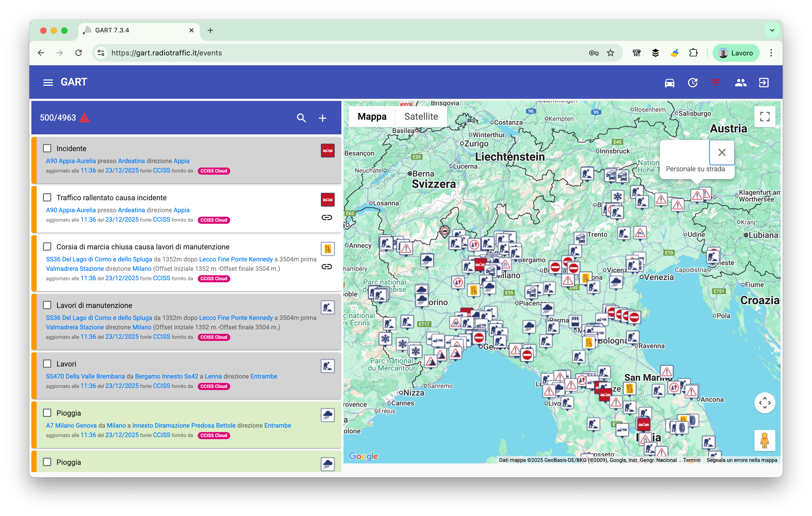Open the GART hamburger menu
812x516 pixels.
48,83
